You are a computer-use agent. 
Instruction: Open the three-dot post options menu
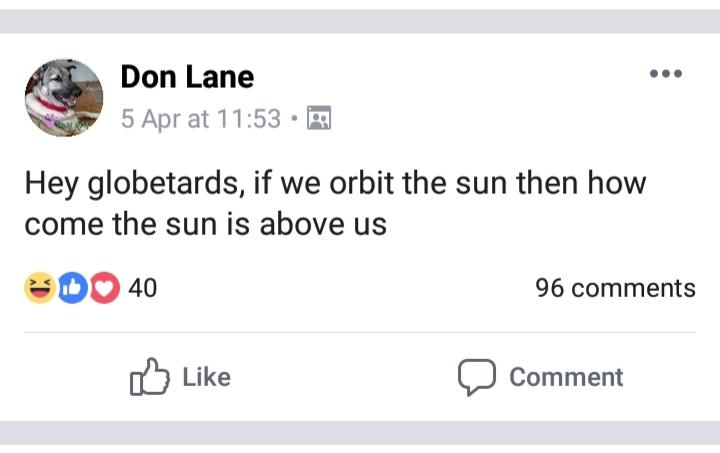pos(665,73)
